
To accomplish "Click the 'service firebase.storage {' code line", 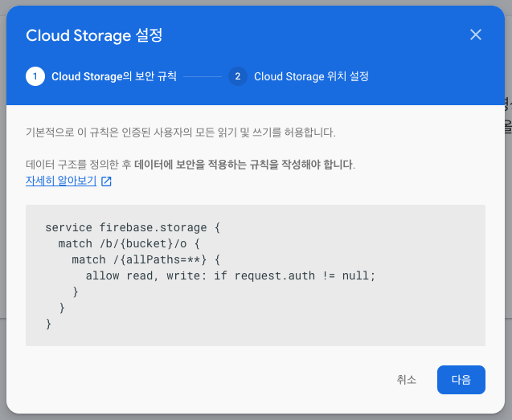I will [133, 227].
